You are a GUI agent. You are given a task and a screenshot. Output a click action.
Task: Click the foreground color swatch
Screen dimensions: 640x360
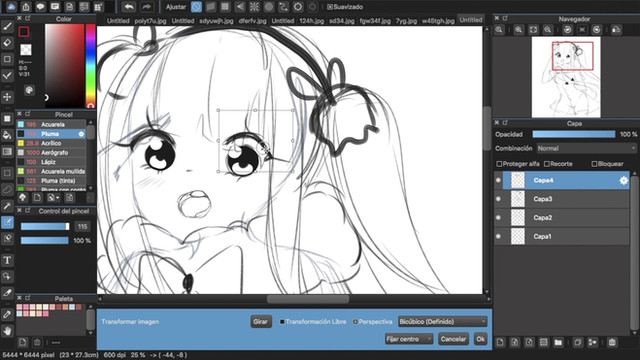24,32
